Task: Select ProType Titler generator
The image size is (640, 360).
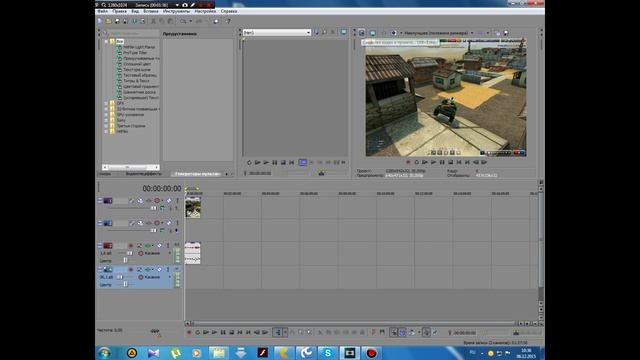Action: [135, 53]
